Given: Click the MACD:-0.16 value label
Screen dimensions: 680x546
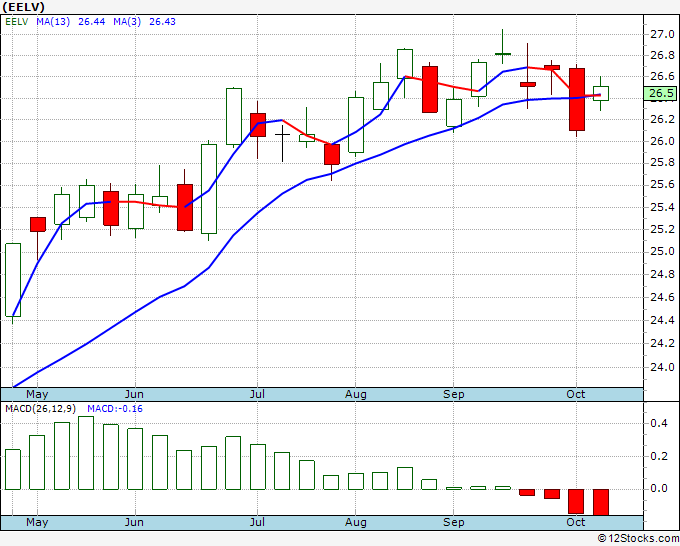Looking at the screenshot, I should pyautogui.click(x=115, y=409).
